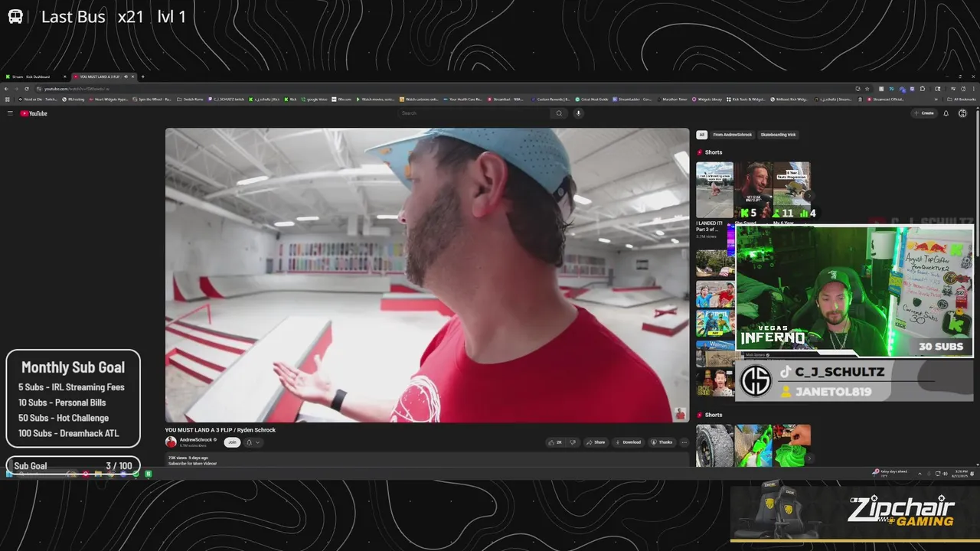Click the Download button under video
Image resolution: width=980 pixels, height=551 pixels.
point(628,442)
